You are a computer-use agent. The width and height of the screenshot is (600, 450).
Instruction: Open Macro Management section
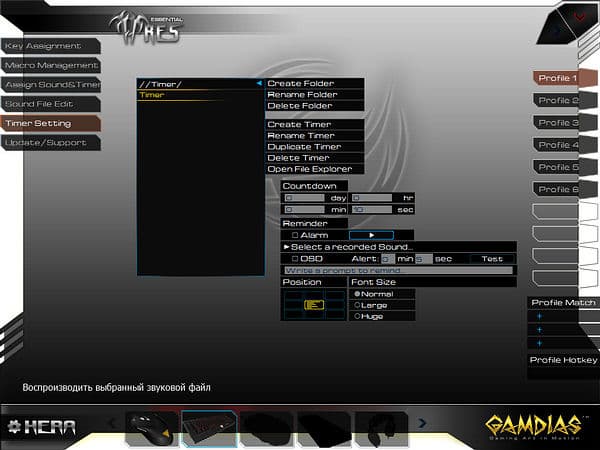point(51,65)
